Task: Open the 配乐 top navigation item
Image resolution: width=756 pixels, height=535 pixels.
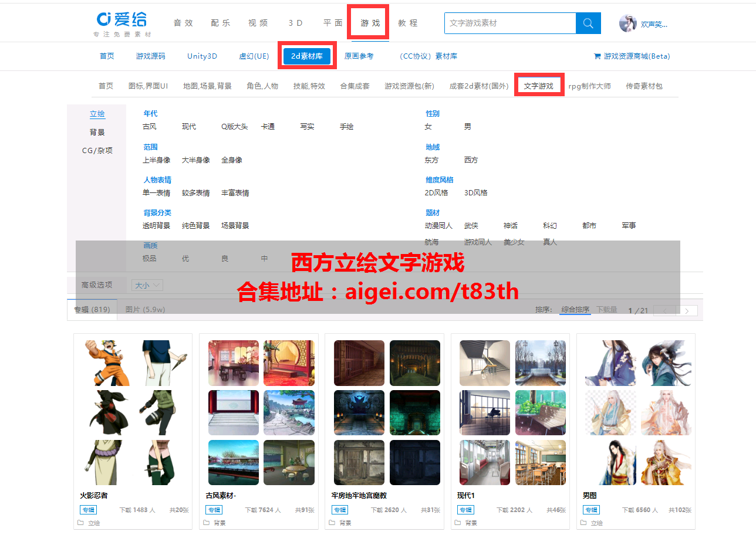Action: [221, 23]
